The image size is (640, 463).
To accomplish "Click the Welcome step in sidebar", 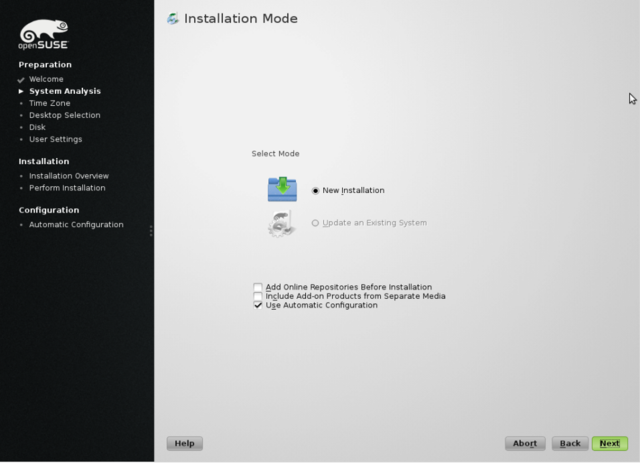I will tap(46, 79).
